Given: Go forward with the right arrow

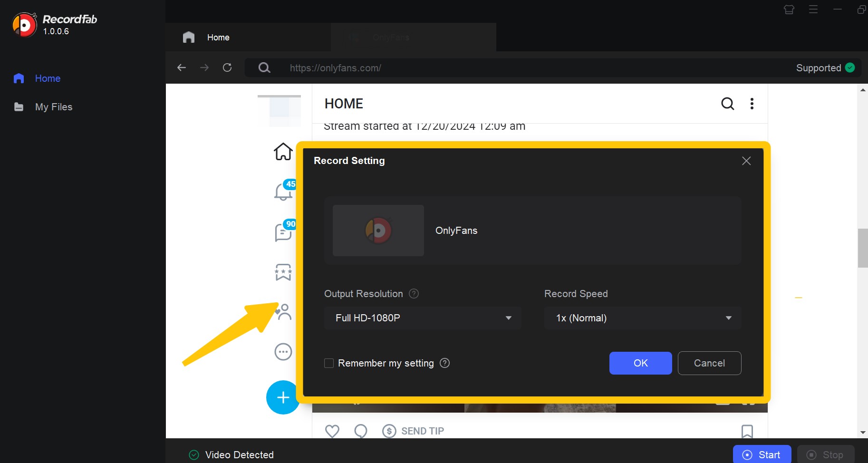Looking at the screenshot, I should pyautogui.click(x=204, y=68).
